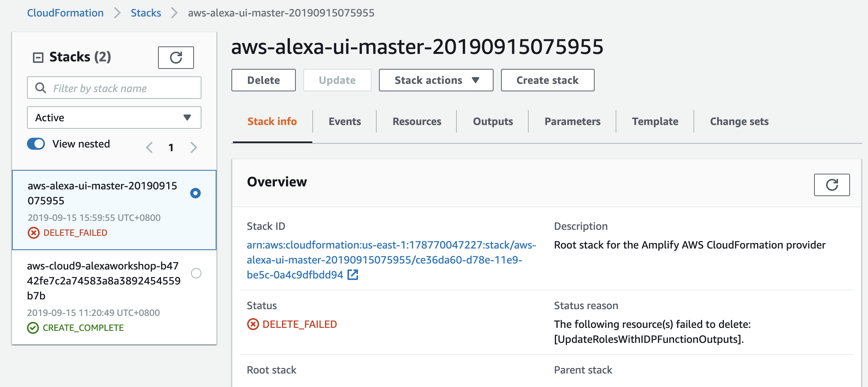The height and width of the screenshot is (387, 868).
Task: Select the aws-alexa-ui-master stack radio button
Action: coord(195,193)
